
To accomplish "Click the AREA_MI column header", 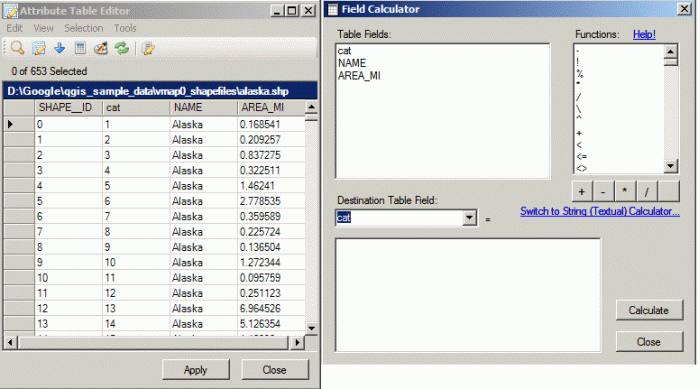I will tap(271, 107).
